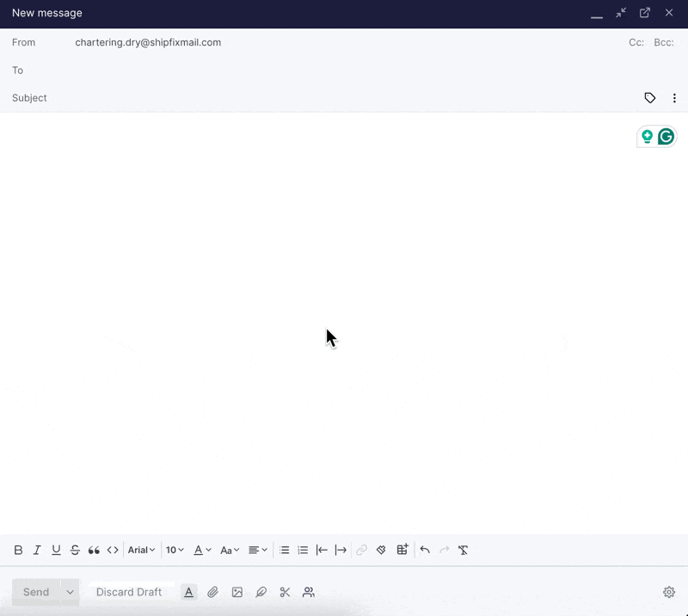Click the Grammarly icon in the compose area
This screenshot has height=616, width=688.
[x=666, y=136]
